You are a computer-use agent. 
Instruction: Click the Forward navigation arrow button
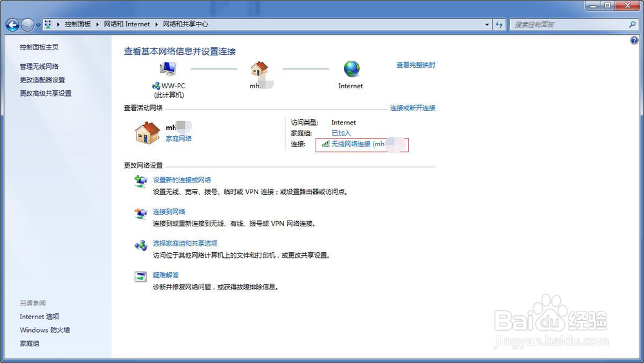click(27, 25)
